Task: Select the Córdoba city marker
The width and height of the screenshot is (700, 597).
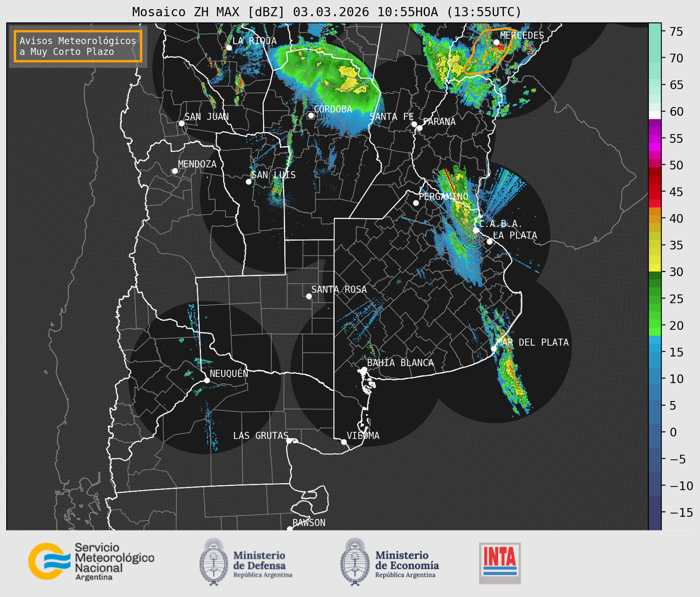Action: tap(311, 115)
